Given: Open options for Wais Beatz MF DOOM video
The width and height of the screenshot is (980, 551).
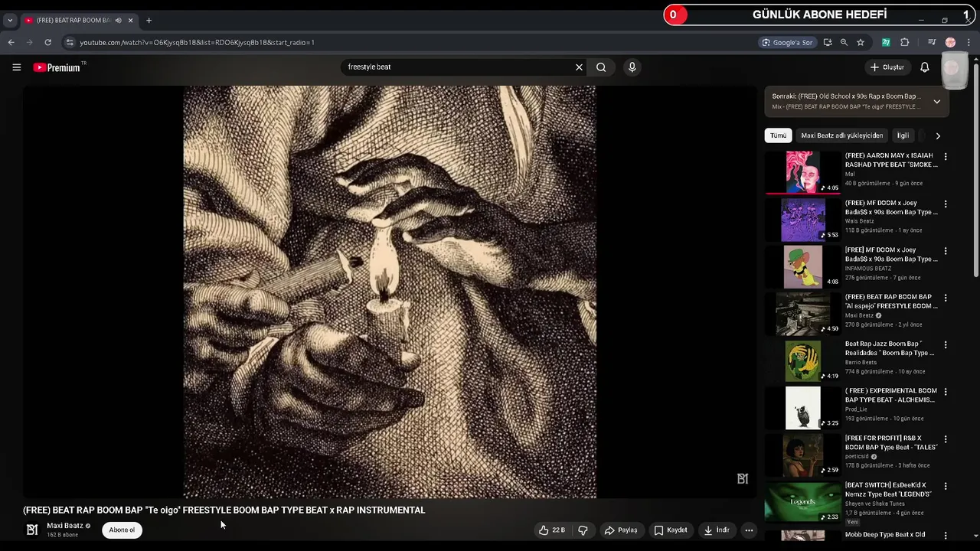Looking at the screenshot, I should pos(946,204).
